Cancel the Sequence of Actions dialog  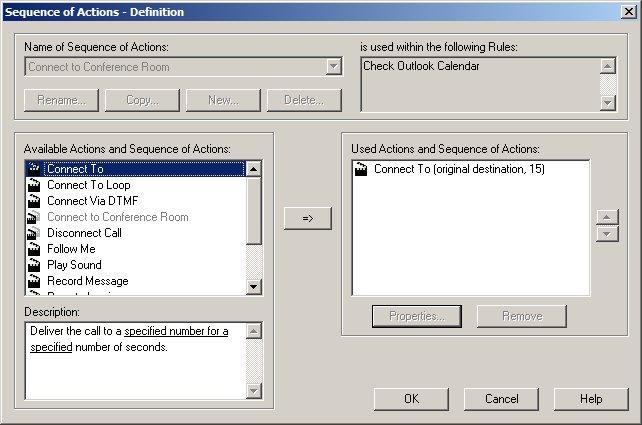pyautogui.click(x=502, y=399)
